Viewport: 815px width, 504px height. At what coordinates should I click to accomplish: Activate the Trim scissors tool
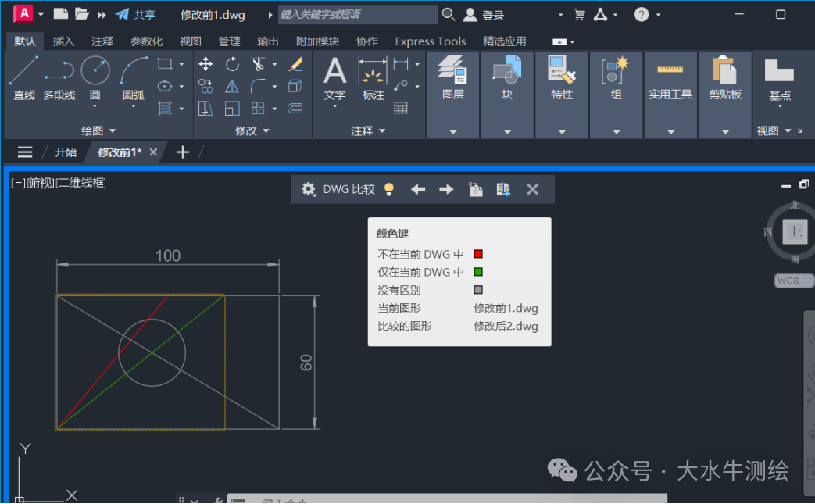[x=258, y=63]
